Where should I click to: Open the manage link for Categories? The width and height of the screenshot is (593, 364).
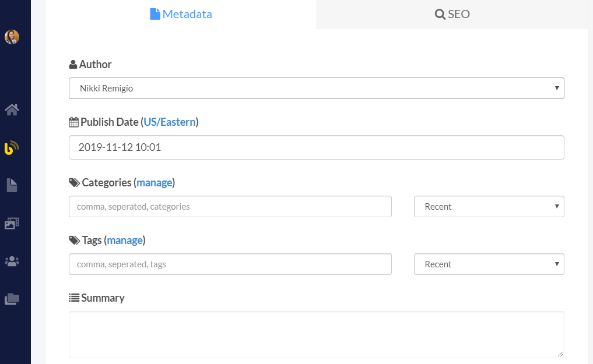click(x=155, y=183)
